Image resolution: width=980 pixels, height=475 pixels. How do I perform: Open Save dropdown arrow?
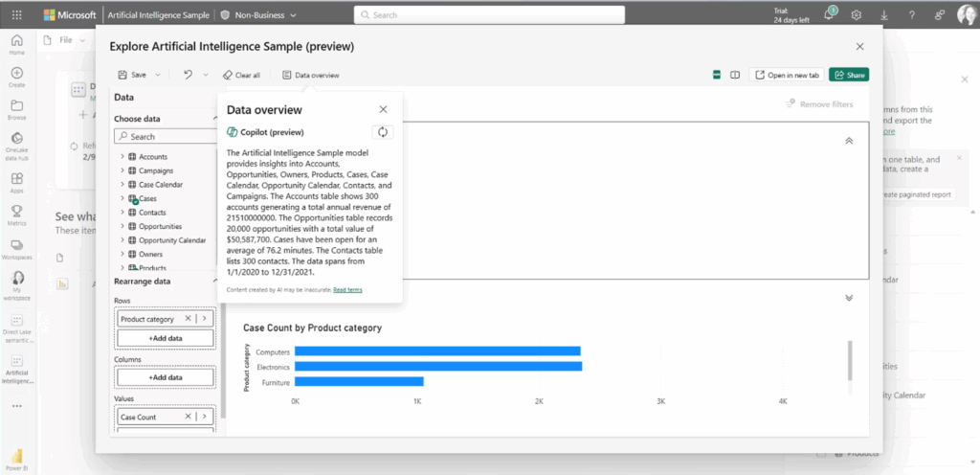[x=158, y=75]
